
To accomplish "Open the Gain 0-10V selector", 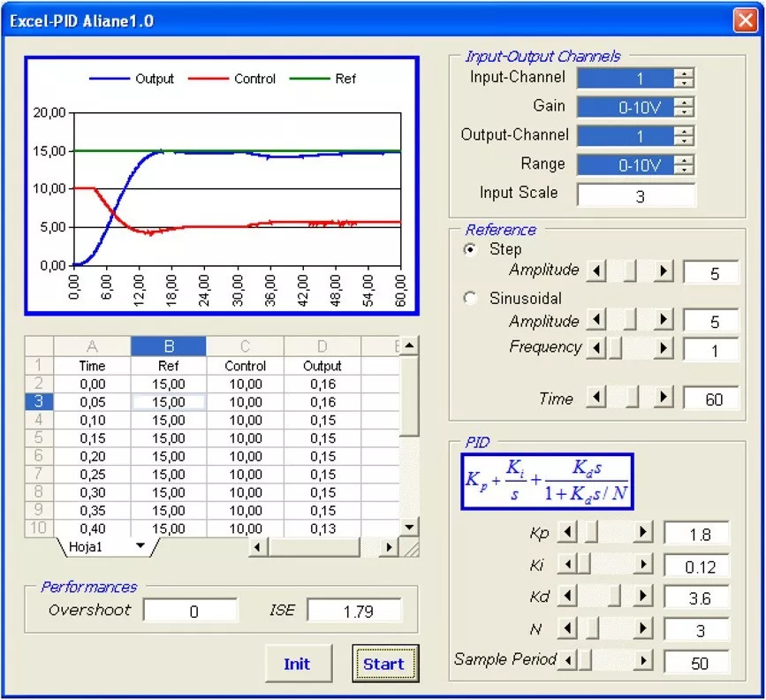I will (x=684, y=107).
